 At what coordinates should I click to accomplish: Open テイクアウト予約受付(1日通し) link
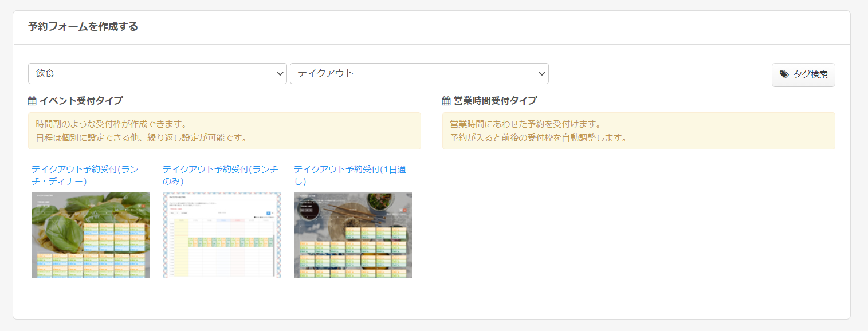click(350, 175)
